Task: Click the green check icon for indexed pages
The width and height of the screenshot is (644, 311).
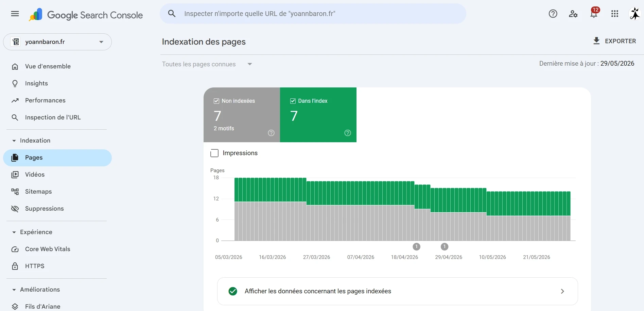Action: point(233,291)
